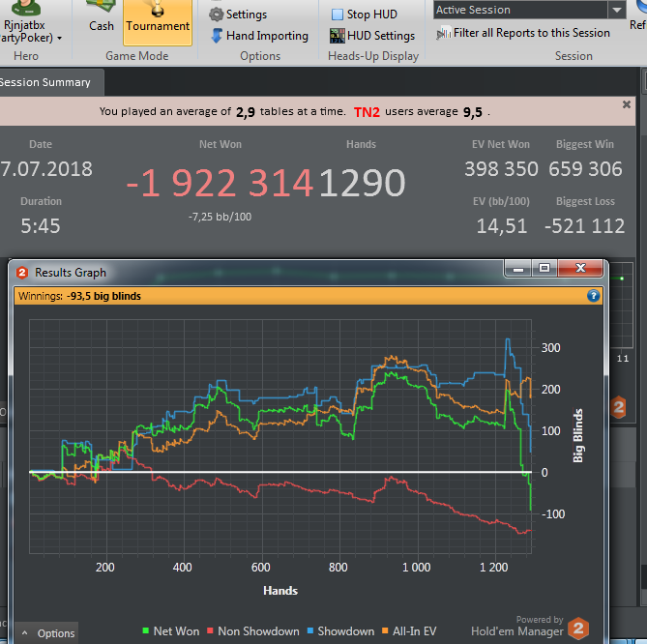Click the -7,25 bb/100 rate text
This screenshot has height=644, width=647.
220,217
